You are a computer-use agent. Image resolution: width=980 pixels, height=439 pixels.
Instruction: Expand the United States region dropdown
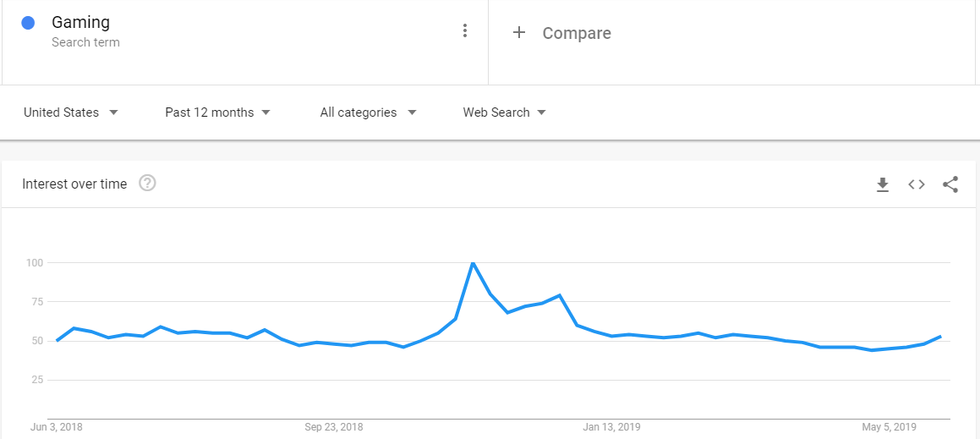click(71, 112)
